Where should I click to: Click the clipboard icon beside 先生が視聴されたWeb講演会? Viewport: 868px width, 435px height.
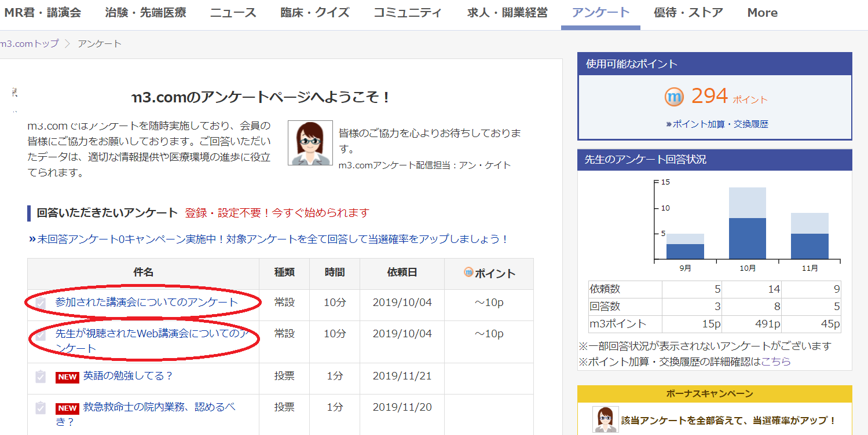[x=41, y=335]
